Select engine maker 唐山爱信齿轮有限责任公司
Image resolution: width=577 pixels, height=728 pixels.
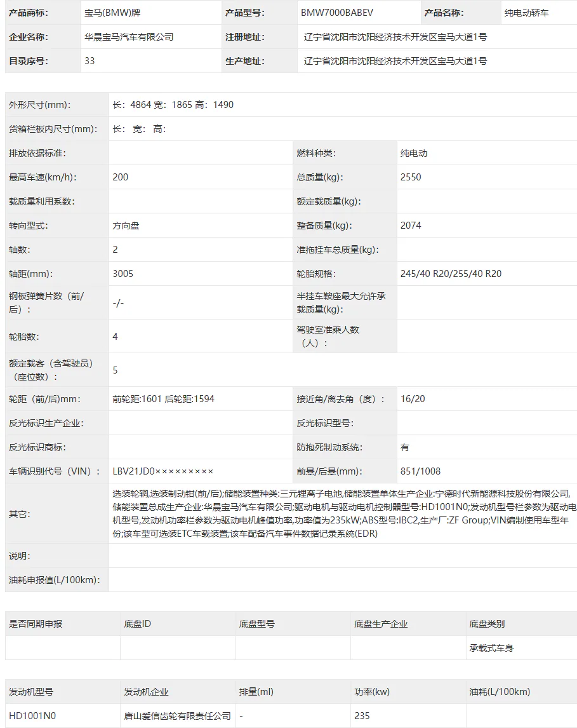click(x=177, y=715)
